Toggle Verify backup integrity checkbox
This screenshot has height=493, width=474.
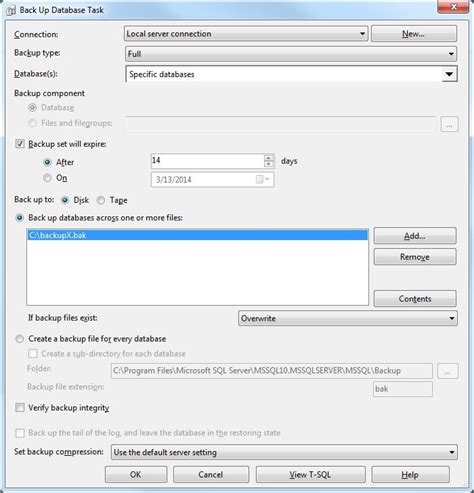click(20, 408)
